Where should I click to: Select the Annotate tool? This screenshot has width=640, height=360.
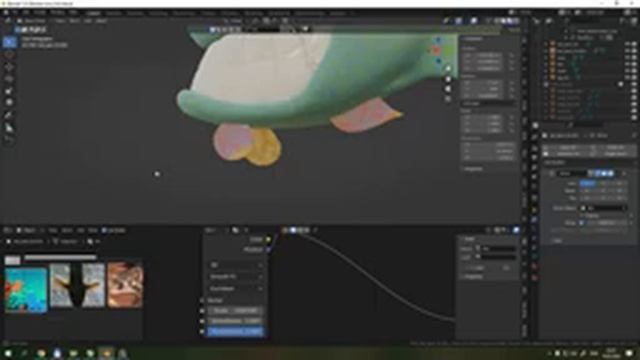click(x=9, y=115)
